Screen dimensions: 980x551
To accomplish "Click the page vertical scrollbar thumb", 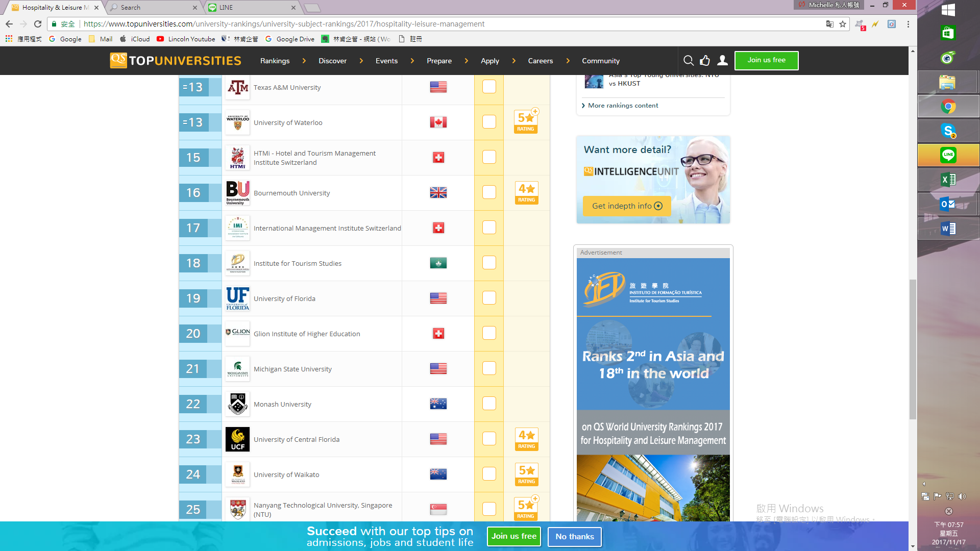I will click(x=913, y=349).
